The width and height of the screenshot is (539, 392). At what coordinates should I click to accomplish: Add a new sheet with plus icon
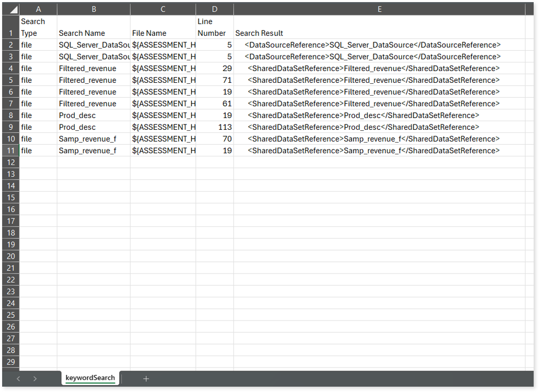(146, 379)
